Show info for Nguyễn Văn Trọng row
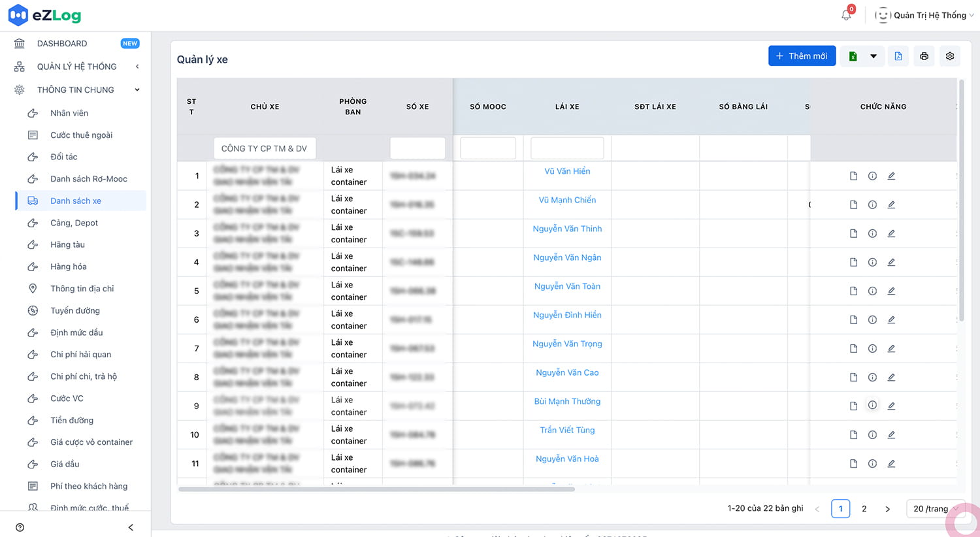This screenshot has height=537, width=980. tap(872, 348)
